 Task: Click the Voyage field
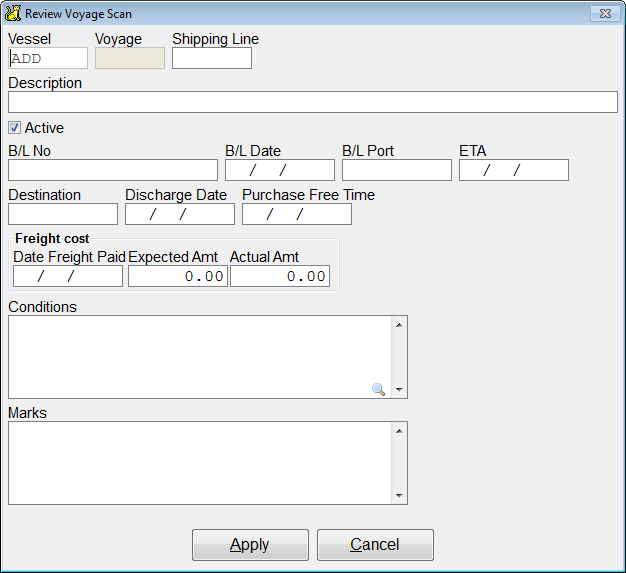[130, 58]
